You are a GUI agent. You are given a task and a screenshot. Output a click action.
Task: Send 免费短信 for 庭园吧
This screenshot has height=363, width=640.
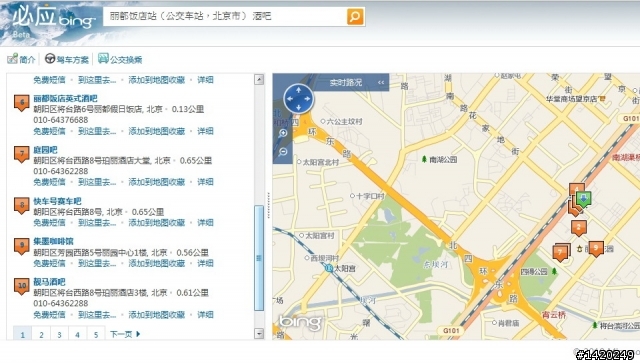click(x=49, y=182)
